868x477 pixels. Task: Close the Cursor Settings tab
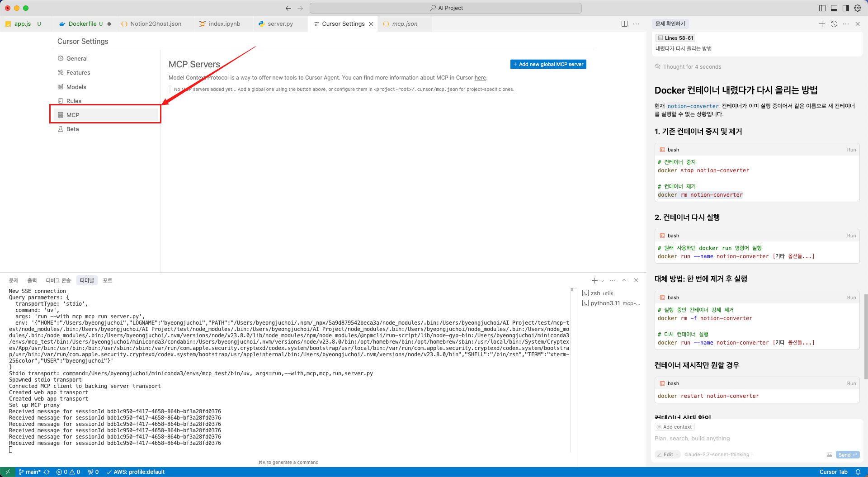[371, 24]
